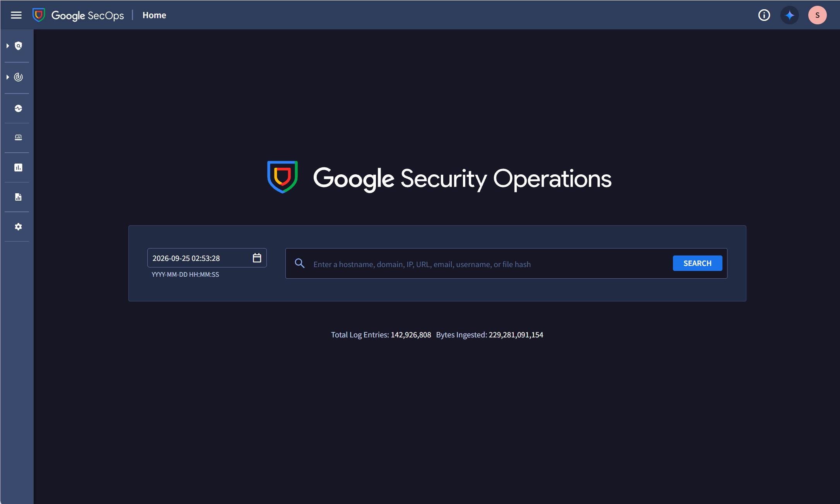Open the hamburger navigation menu
This screenshot has width=840, height=504.
tap(16, 15)
